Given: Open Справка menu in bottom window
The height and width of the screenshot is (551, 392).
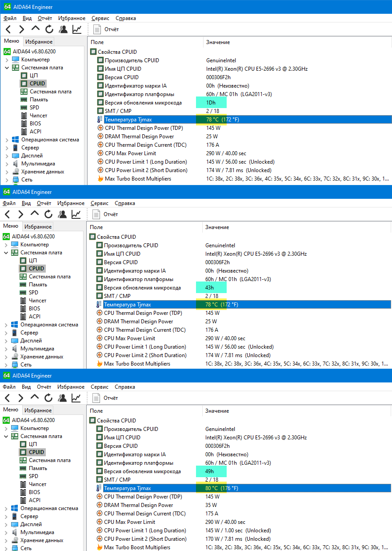Looking at the screenshot, I should (125, 387).
